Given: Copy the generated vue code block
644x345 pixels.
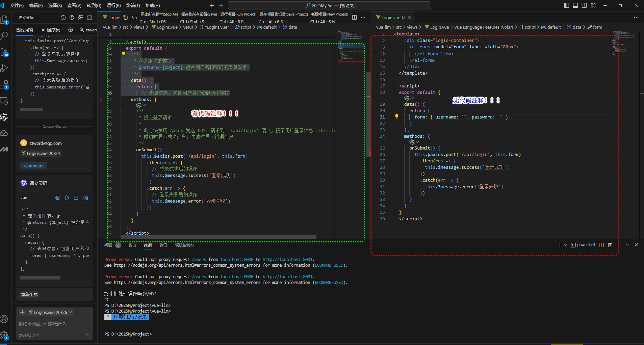Looking at the screenshot, I should (x=67, y=198).
